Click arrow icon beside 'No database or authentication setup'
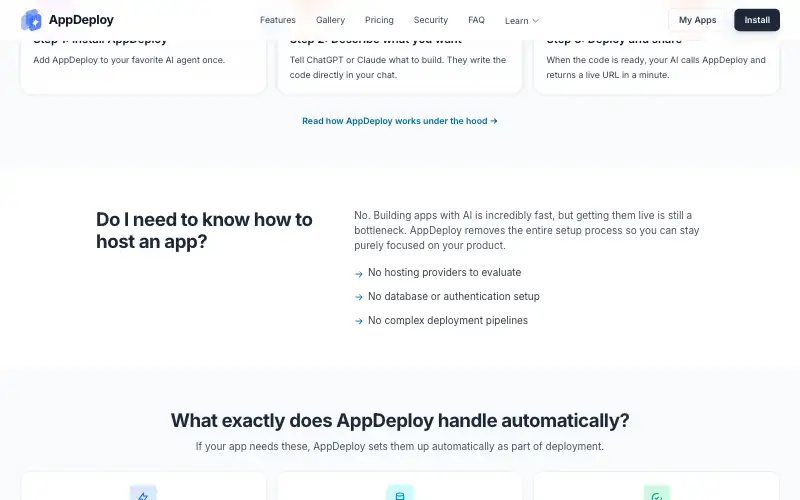Viewport: 800px width, 500px height. pos(359,297)
